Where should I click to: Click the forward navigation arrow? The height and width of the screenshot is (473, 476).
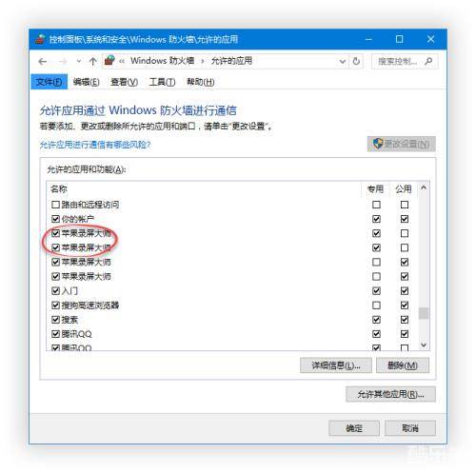pos(63,62)
